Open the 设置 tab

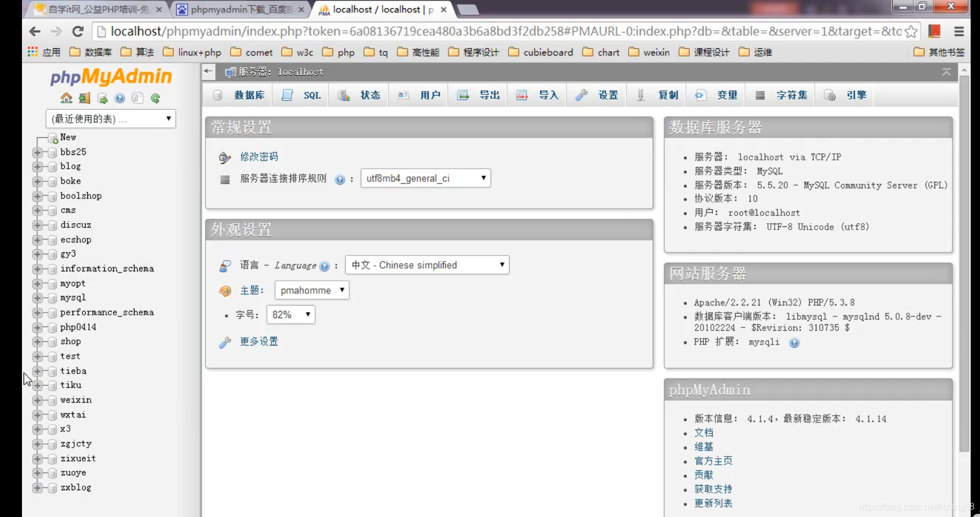click(x=597, y=95)
